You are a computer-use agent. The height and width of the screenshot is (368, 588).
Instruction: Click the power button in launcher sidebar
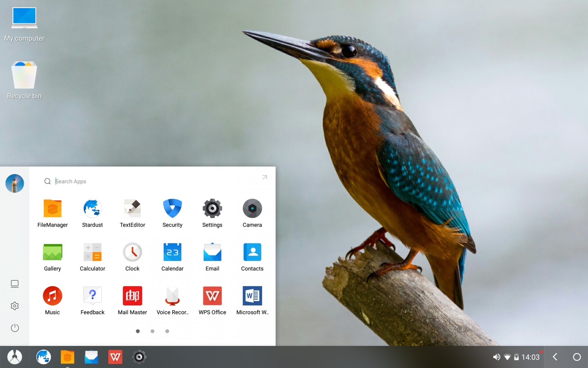click(15, 328)
